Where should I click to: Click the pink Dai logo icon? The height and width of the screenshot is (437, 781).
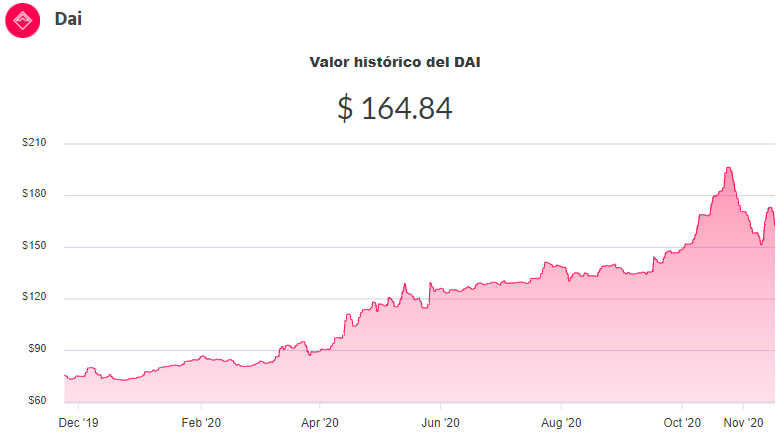(22, 20)
